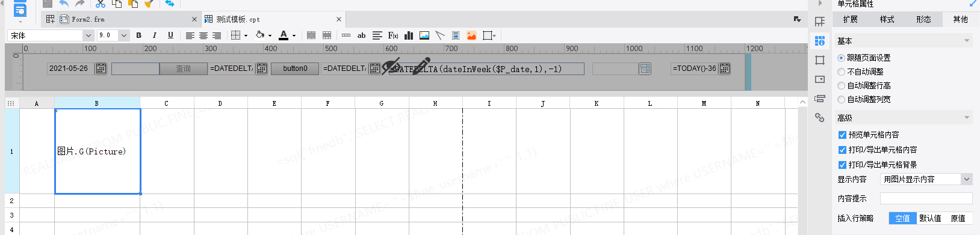Click the insert formula F(x) icon

point(393,35)
